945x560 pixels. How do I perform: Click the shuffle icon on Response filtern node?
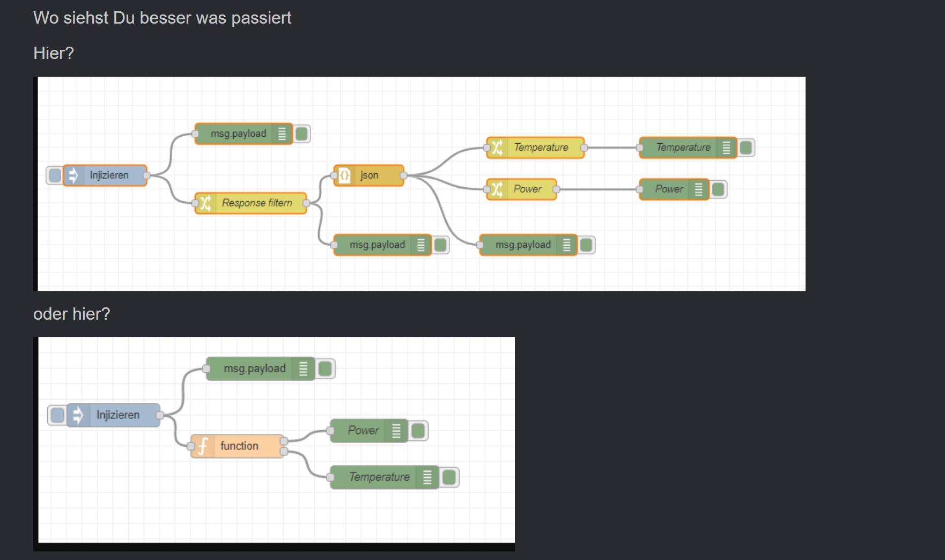(x=205, y=203)
